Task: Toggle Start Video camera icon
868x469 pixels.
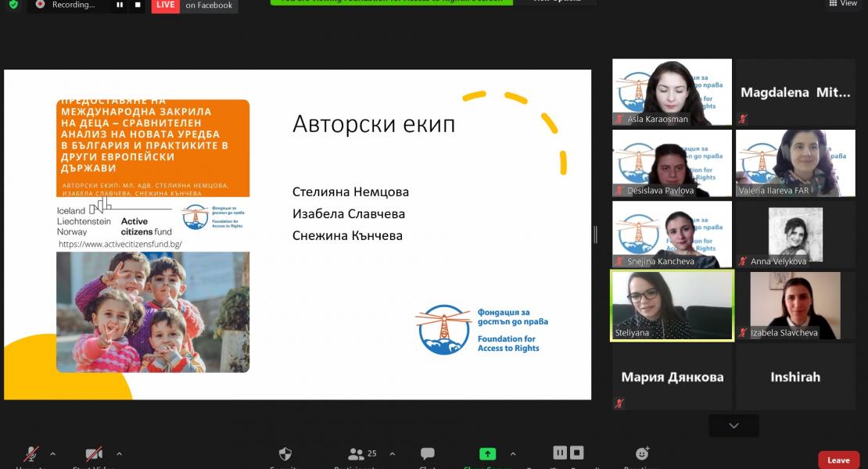Action: click(x=94, y=454)
